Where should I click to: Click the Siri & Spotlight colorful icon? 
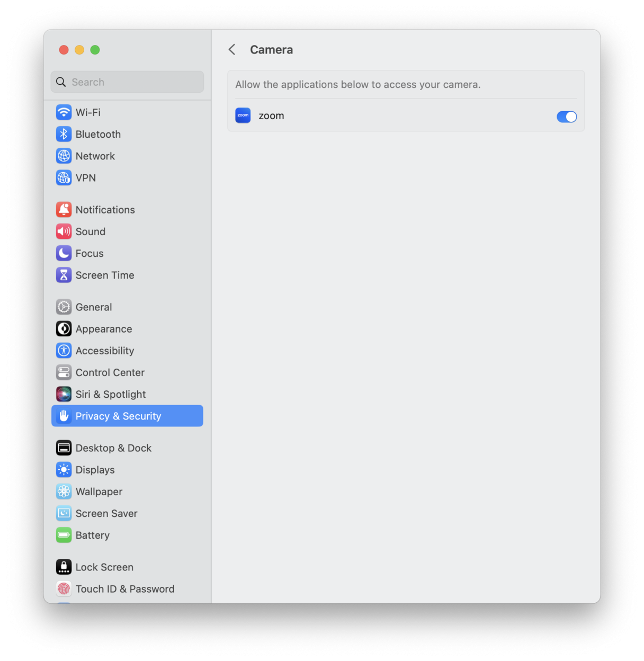(x=64, y=394)
